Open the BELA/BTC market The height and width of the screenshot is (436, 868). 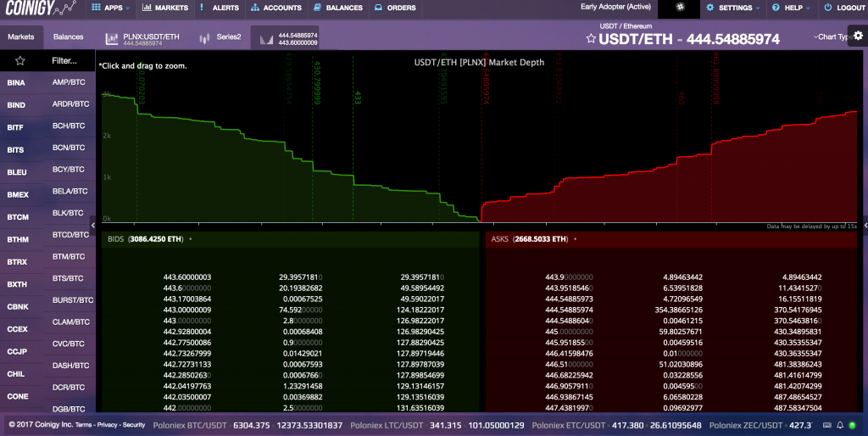70,191
